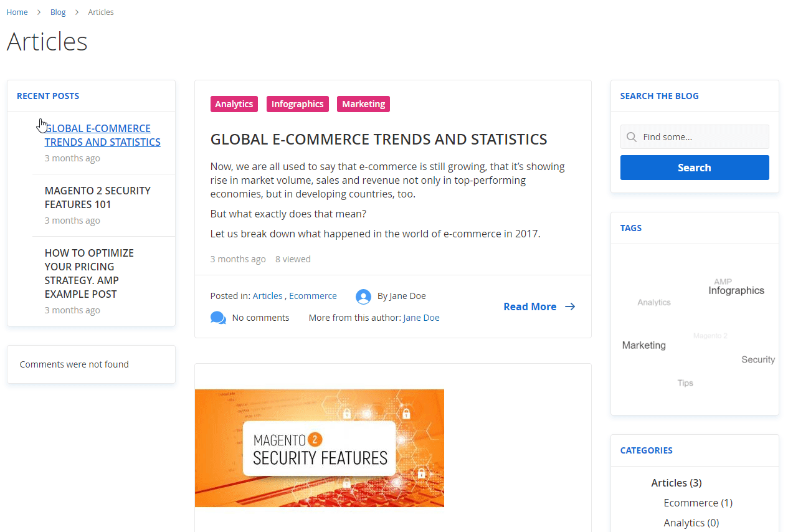This screenshot has width=788, height=532.
Task: Focus the Find some... search input
Action: click(695, 137)
